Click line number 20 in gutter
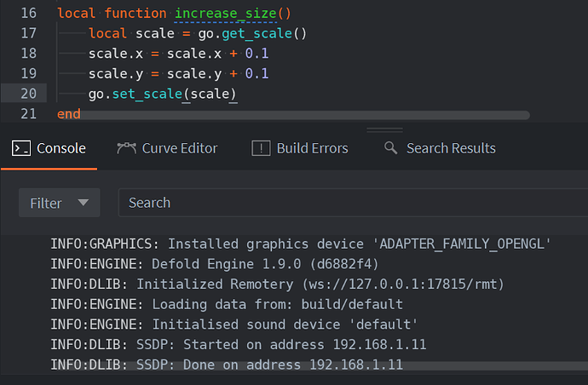The image size is (588, 385). point(26,94)
